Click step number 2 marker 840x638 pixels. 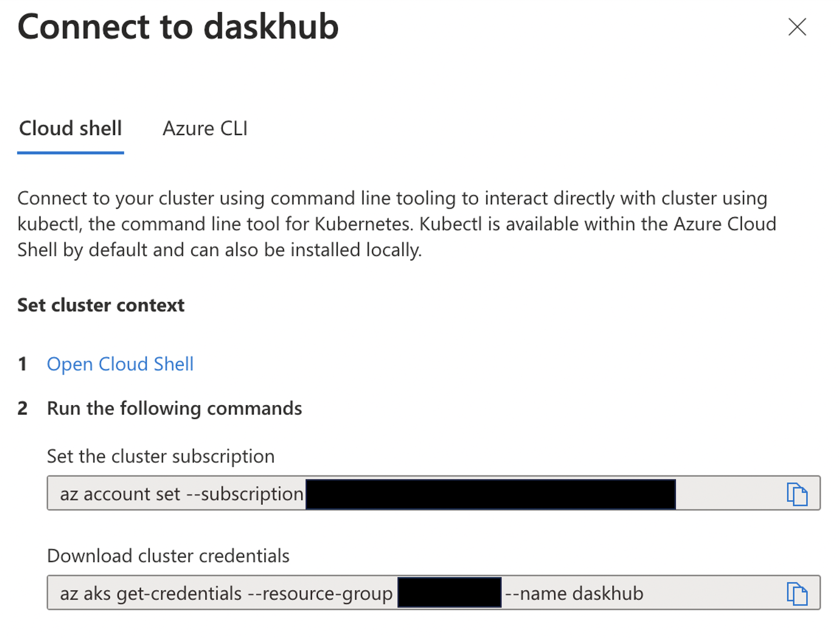[23, 409]
